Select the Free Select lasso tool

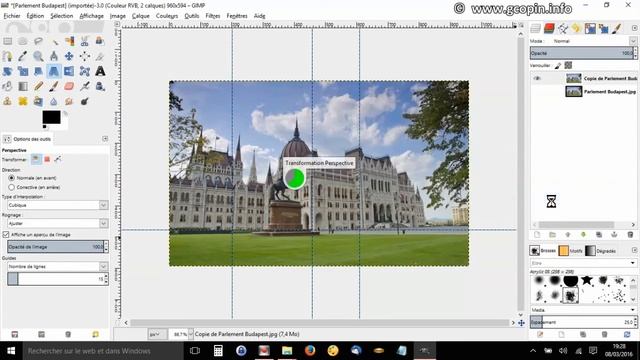click(x=38, y=41)
